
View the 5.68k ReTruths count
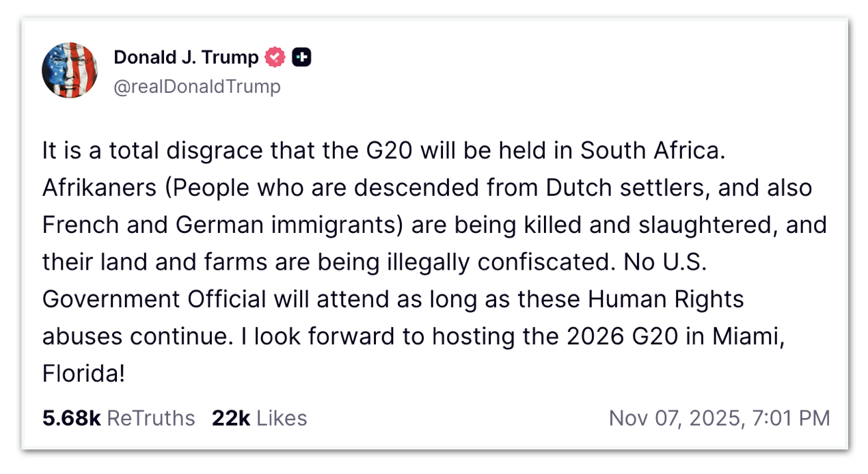[71, 418]
